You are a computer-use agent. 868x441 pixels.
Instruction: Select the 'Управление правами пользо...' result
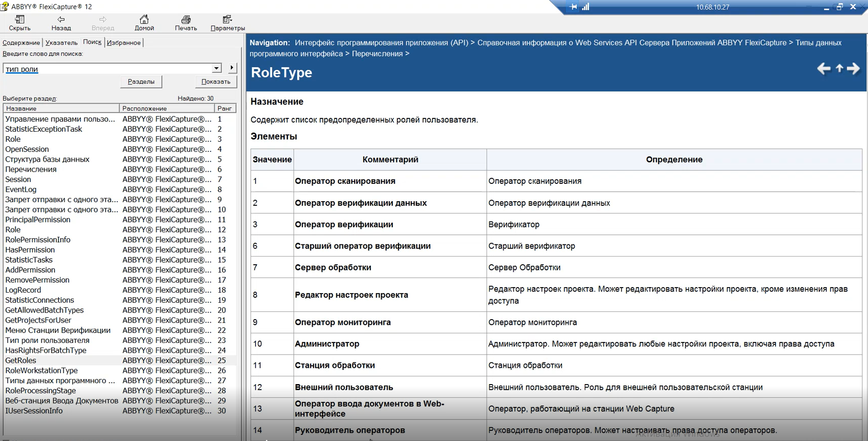[60, 119]
